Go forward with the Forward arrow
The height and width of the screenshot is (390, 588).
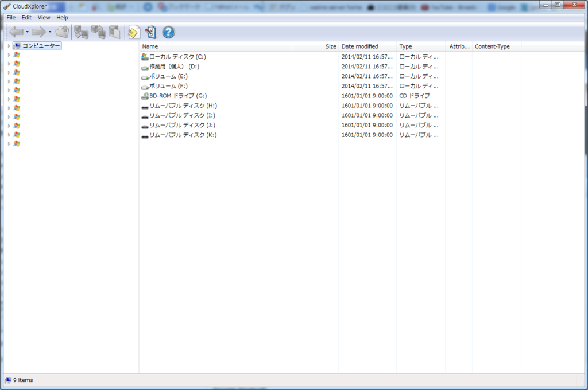click(x=38, y=32)
